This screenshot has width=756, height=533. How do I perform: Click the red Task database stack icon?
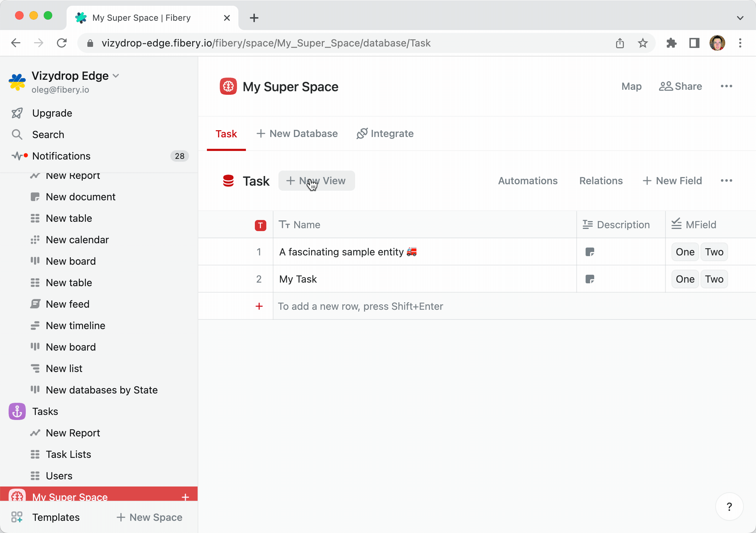pyautogui.click(x=228, y=181)
